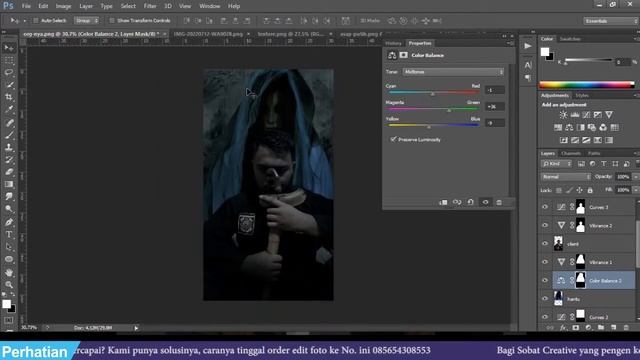Open the layer Fill dropdown
The image size is (640, 360).
[x=635, y=190]
